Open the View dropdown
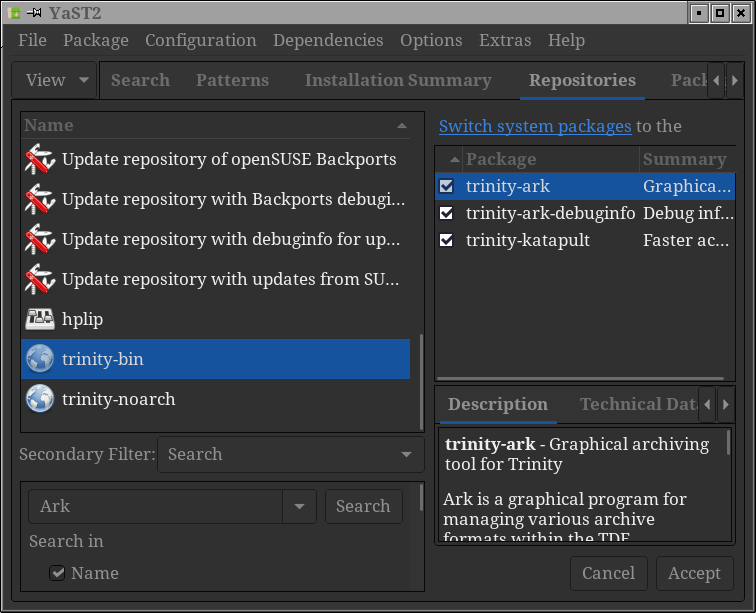 (x=55, y=80)
